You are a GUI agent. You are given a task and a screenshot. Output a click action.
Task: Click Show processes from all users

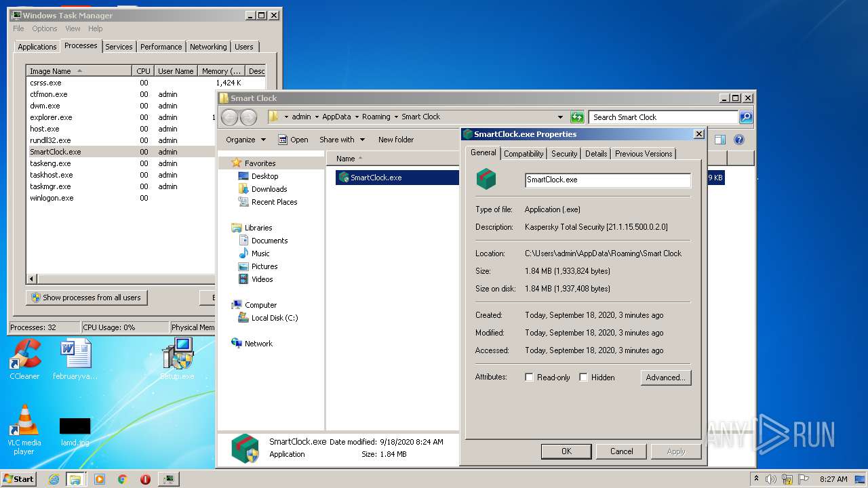(x=87, y=298)
